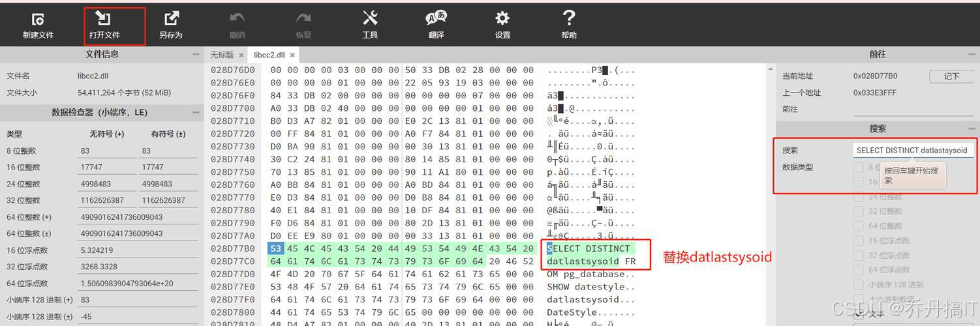Switch to the 无标题 tab

coord(222,55)
